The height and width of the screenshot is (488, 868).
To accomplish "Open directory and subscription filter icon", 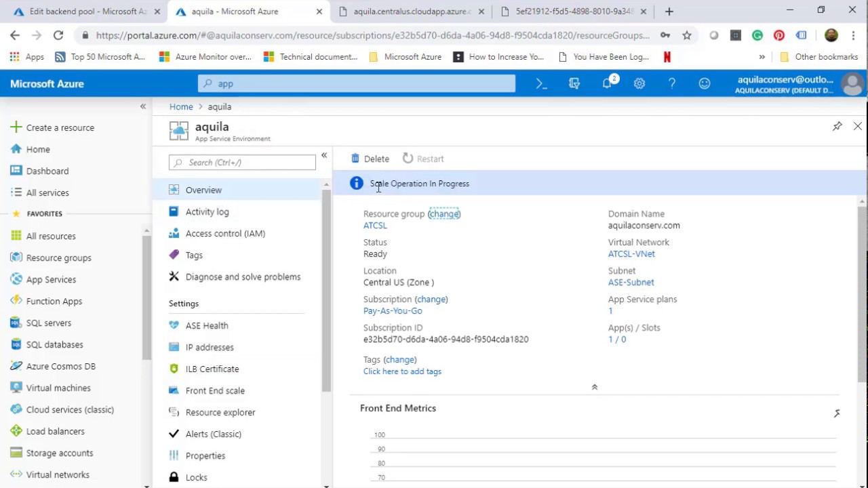I will point(574,83).
